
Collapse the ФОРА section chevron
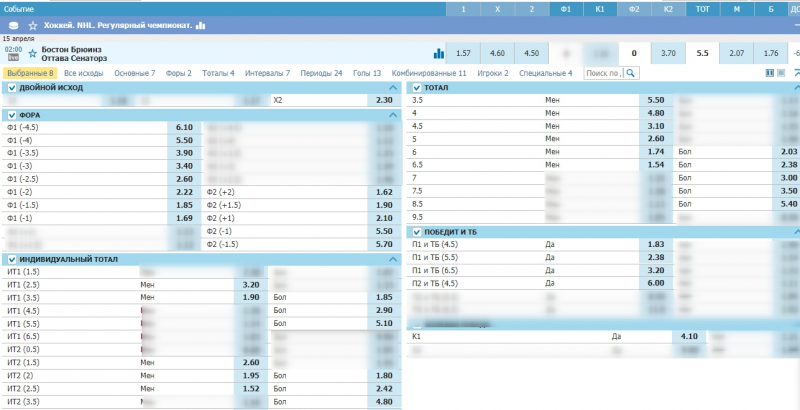point(393,115)
